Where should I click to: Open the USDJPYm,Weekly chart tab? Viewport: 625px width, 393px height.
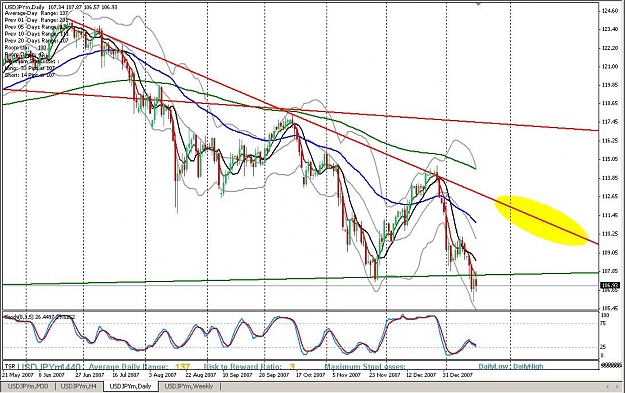pyautogui.click(x=189, y=386)
